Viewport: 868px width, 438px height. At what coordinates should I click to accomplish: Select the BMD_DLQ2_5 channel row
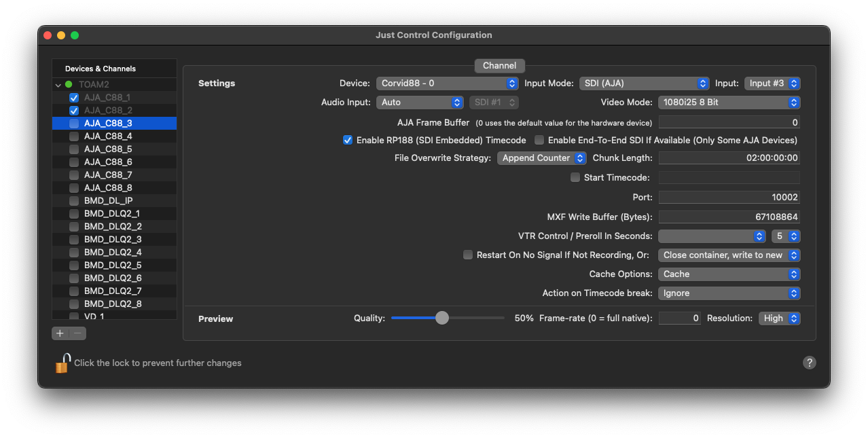(x=114, y=266)
